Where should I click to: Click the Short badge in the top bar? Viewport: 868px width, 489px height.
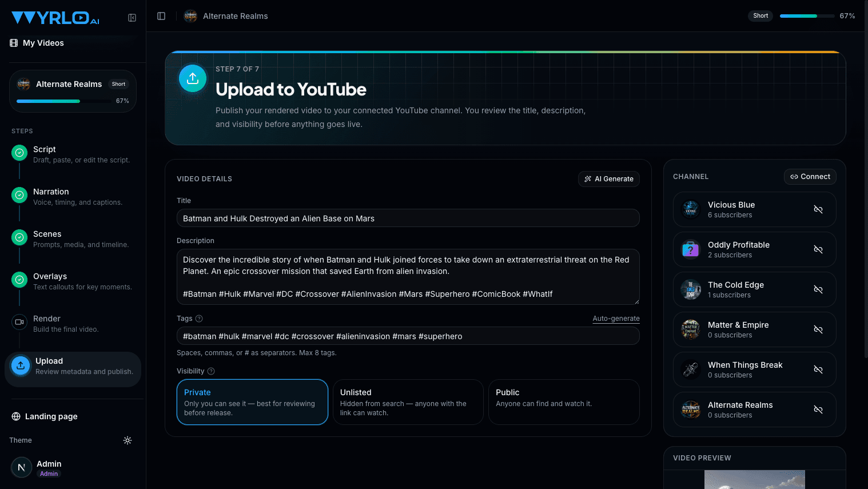coord(761,16)
